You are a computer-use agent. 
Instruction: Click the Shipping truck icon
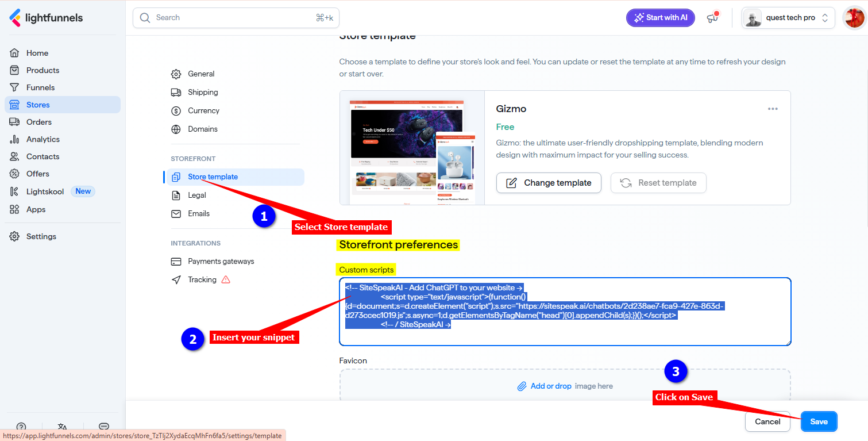click(176, 92)
